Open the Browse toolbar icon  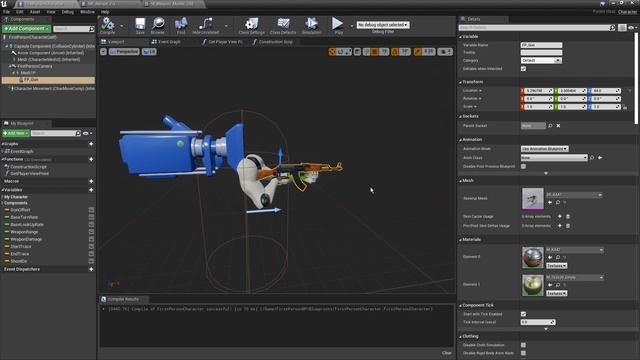[x=158, y=25]
